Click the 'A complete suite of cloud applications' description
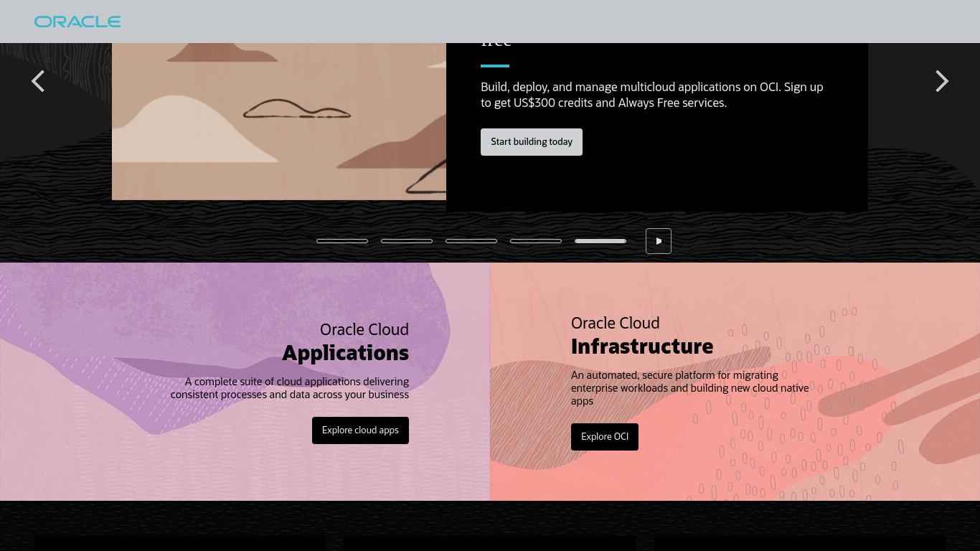Image resolution: width=980 pixels, height=551 pixels. [x=290, y=388]
